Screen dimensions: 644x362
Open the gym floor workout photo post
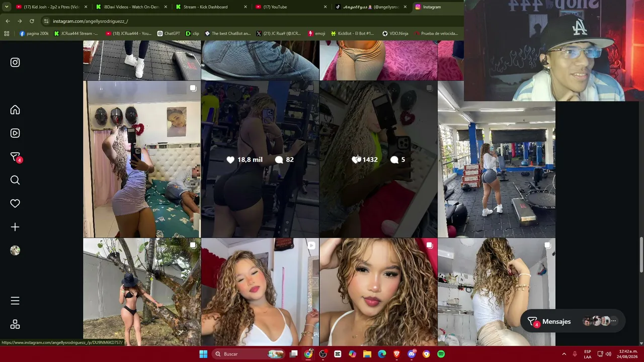[497, 159]
